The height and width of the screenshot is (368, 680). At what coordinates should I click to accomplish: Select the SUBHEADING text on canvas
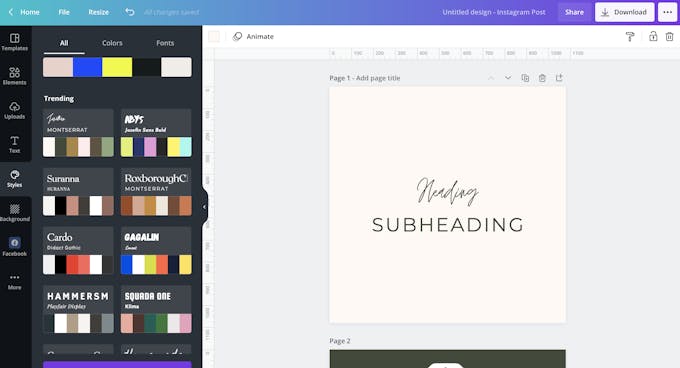[x=448, y=225]
